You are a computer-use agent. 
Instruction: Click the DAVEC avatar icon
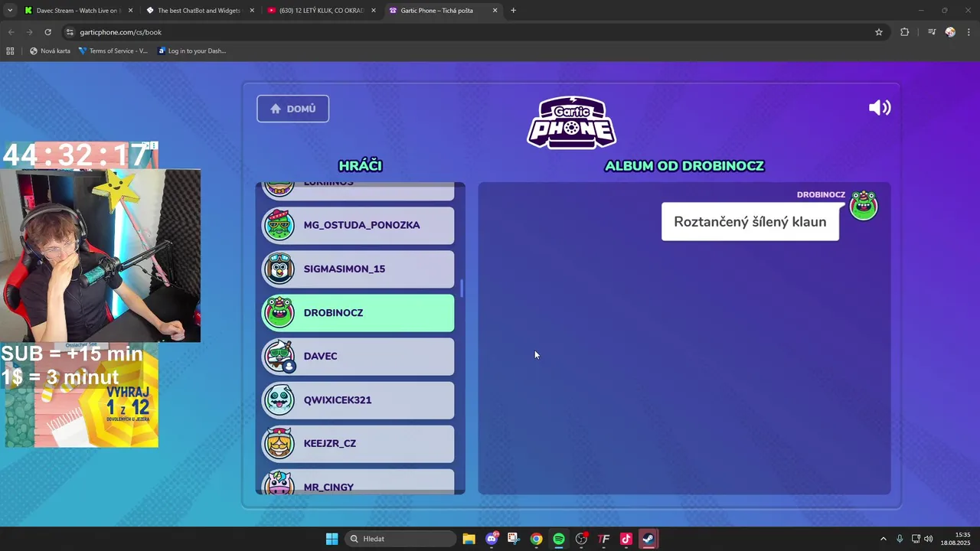coord(279,356)
